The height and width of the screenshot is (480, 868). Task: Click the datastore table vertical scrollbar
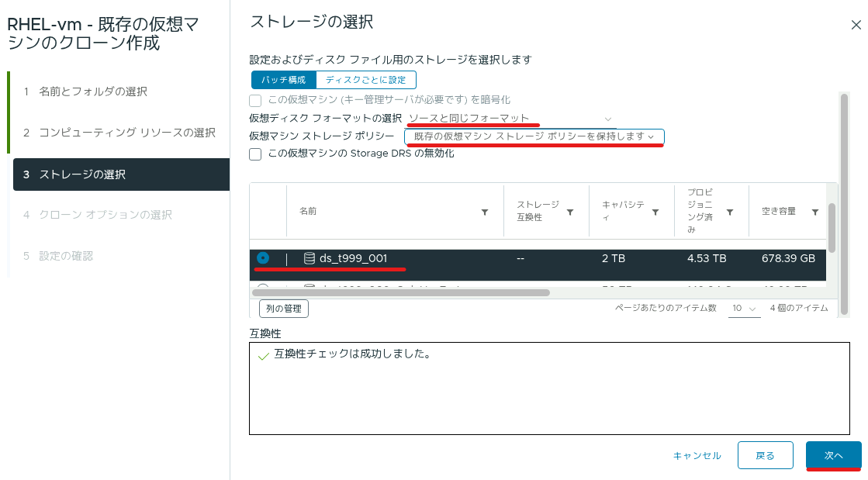click(832, 227)
